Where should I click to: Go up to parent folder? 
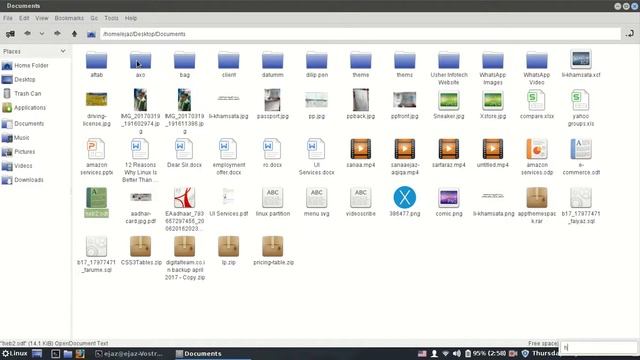click(74, 34)
